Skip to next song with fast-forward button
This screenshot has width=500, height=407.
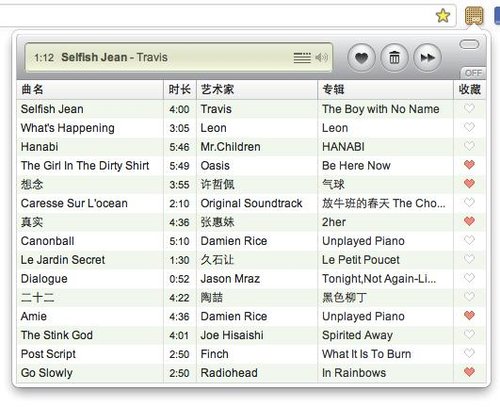coord(427,58)
